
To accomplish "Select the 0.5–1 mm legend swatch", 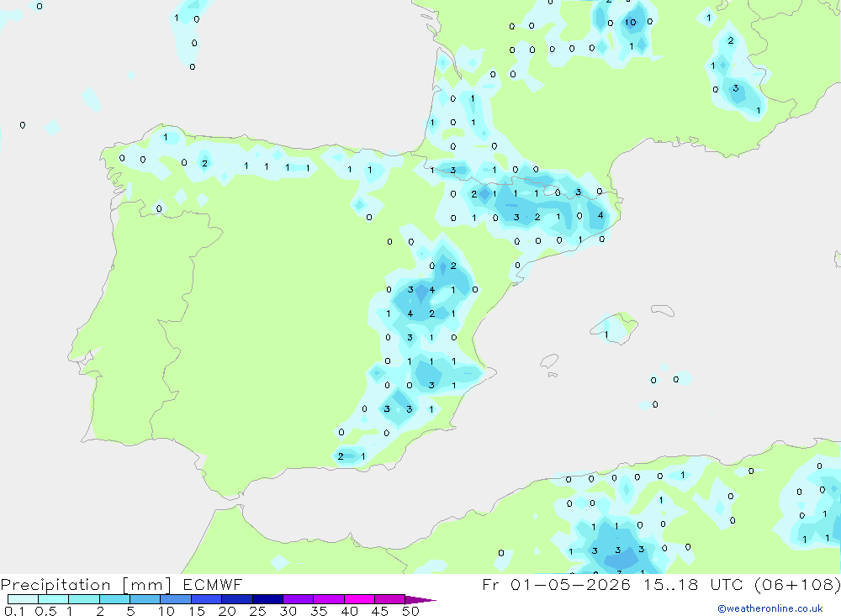I will pos(54,599).
